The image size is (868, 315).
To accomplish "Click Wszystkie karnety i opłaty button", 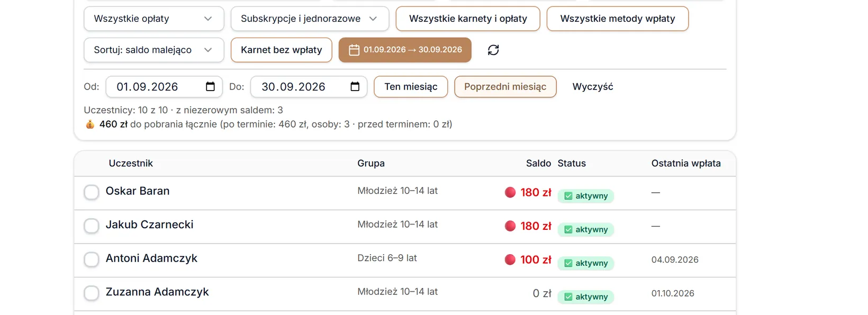I will click(x=468, y=19).
